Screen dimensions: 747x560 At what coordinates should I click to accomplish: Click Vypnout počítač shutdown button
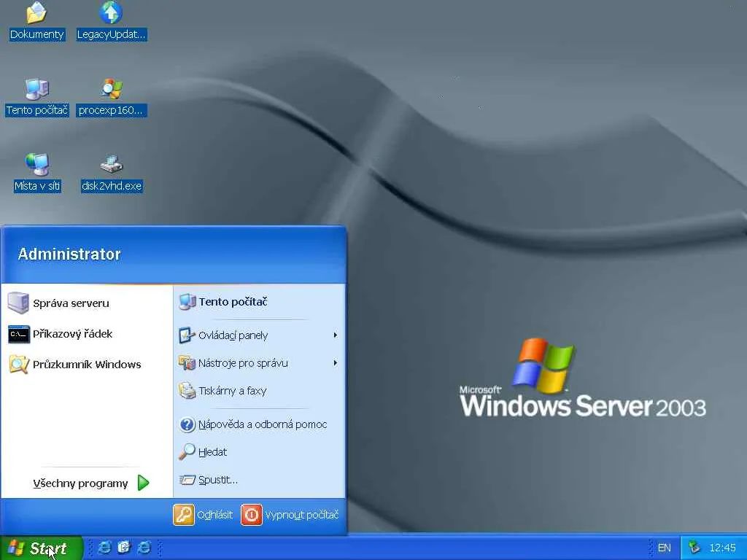[x=290, y=515]
